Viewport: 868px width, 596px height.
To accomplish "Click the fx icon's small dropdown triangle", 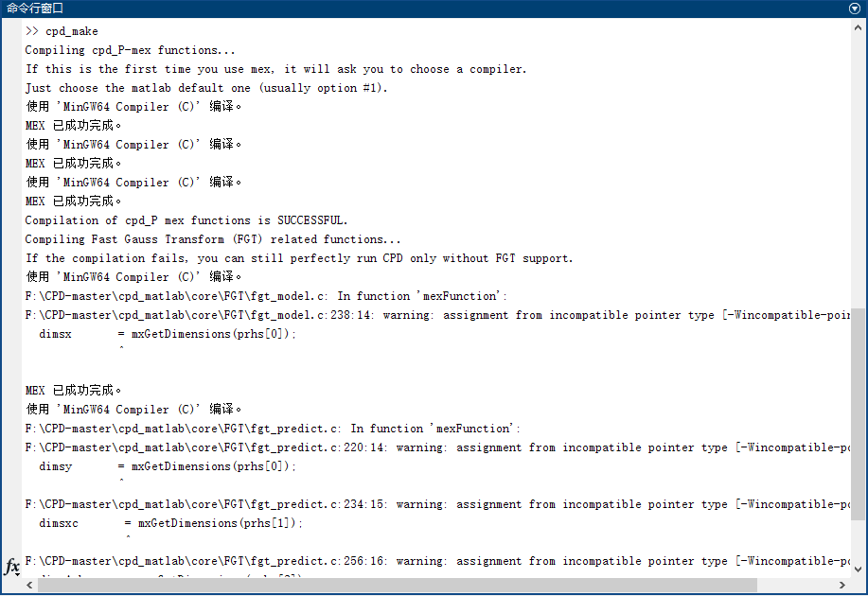I will point(18,572).
